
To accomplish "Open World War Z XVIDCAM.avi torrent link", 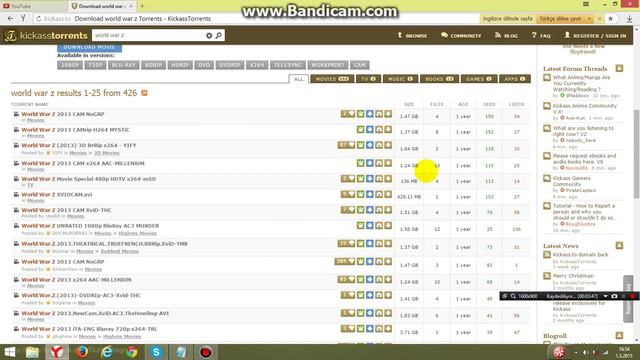I will 57,195.
